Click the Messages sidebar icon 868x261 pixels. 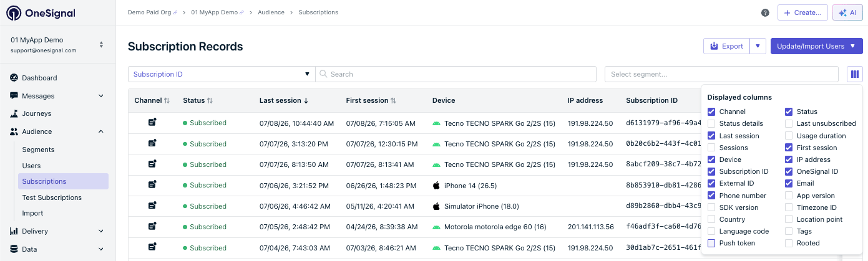coord(14,96)
